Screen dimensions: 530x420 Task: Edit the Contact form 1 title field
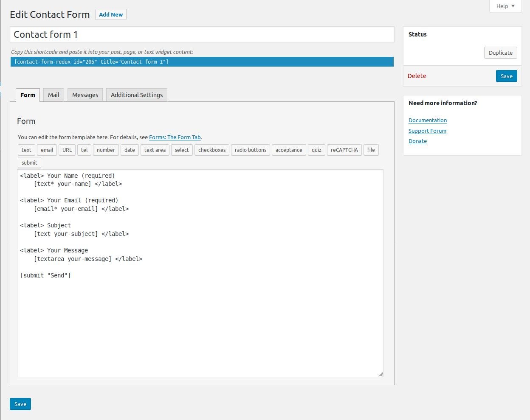[202, 34]
